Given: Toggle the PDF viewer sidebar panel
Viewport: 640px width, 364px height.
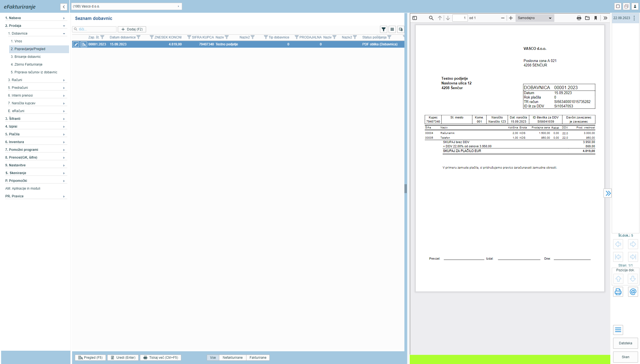Looking at the screenshot, I should tap(415, 18).
